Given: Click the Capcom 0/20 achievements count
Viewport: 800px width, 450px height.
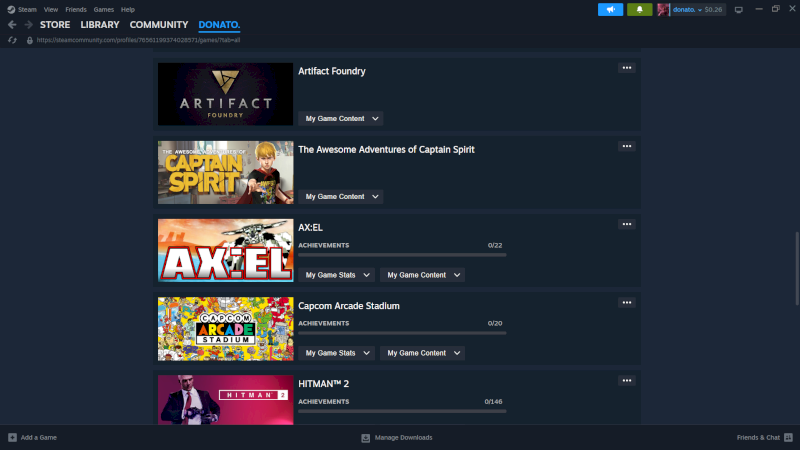Looking at the screenshot, I should click(495, 323).
